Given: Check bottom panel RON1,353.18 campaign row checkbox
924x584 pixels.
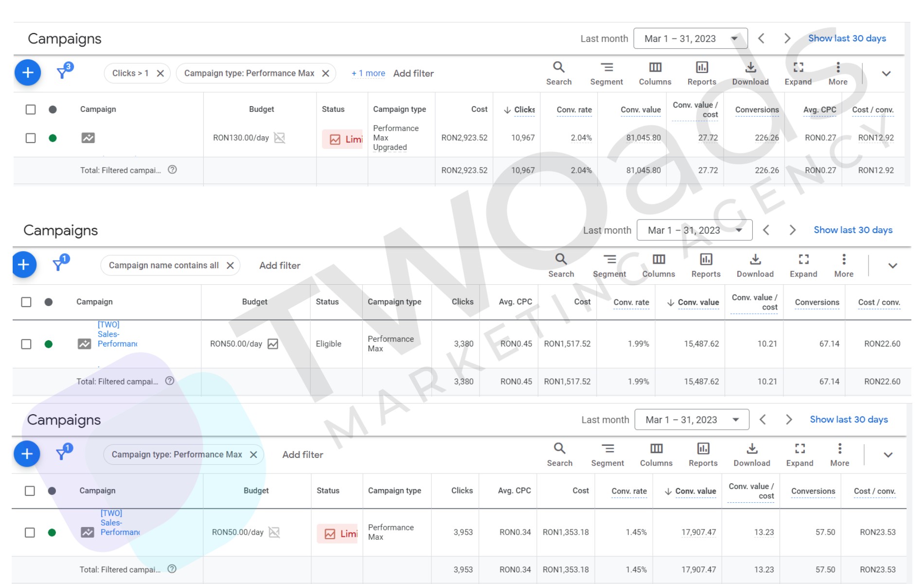Looking at the screenshot, I should pyautogui.click(x=30, y=532).
